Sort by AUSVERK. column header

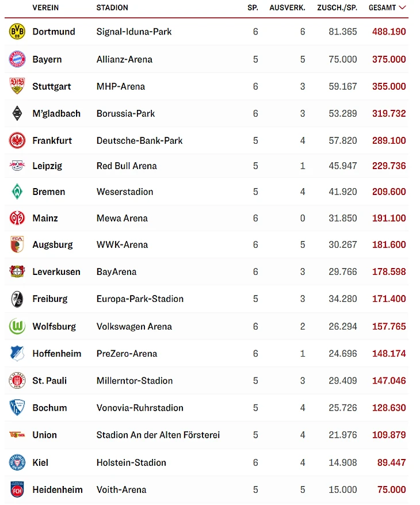click(x=288, y=7)
